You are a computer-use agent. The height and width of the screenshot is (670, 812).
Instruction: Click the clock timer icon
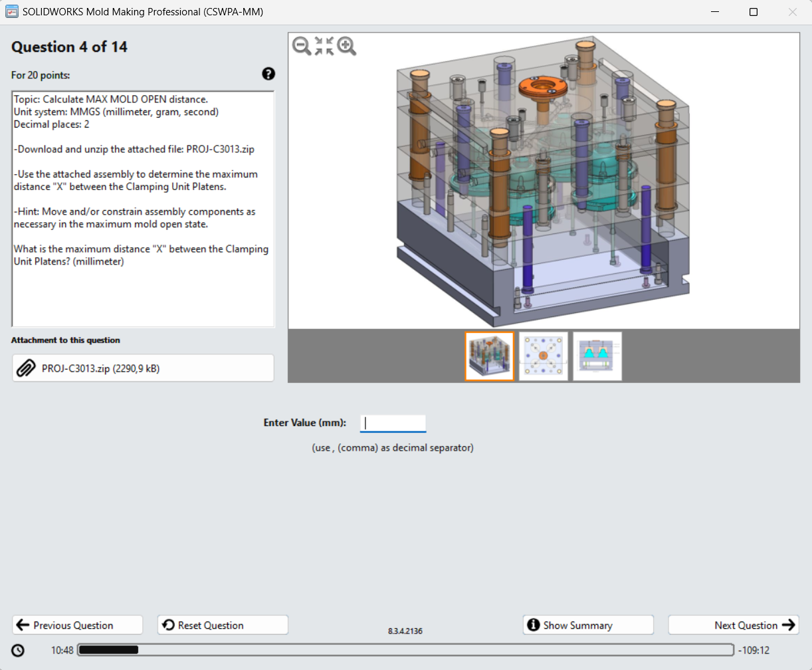point(18,650)
